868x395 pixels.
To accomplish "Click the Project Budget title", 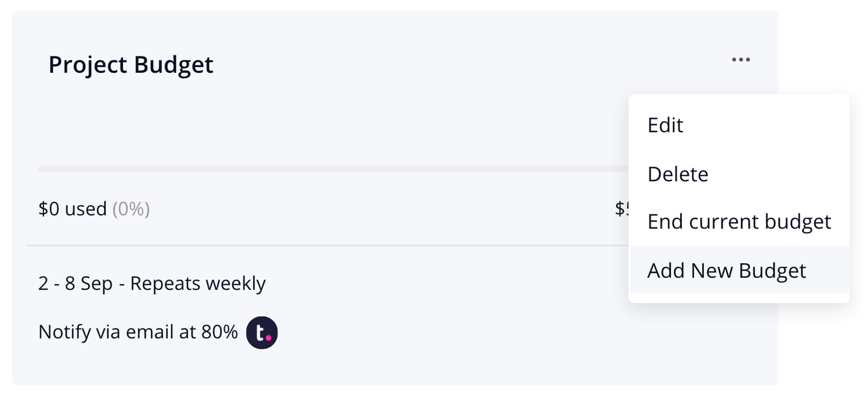I will click(x=131, y=65).
